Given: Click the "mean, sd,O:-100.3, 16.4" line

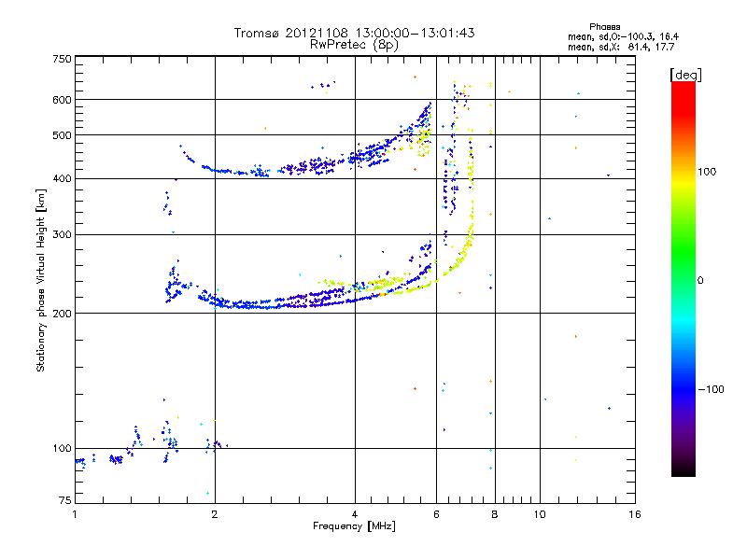Looking at the screenshot, I should (x=623, y=36).
